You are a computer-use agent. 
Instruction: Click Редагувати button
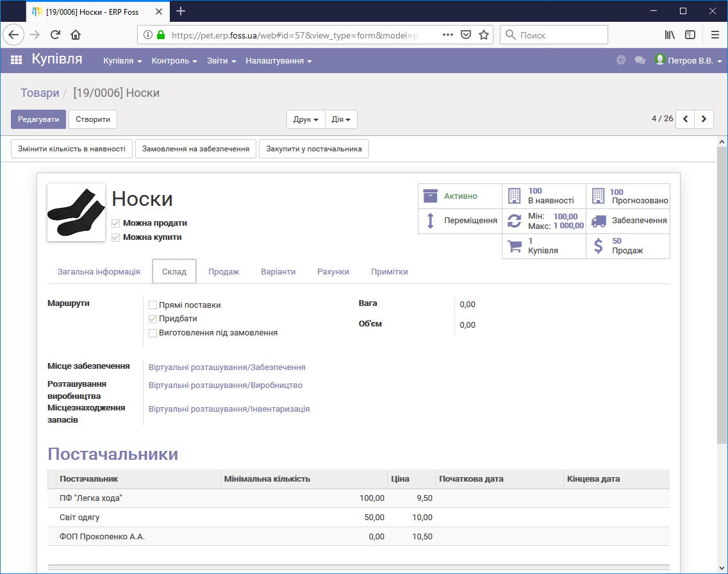(x=38, y=119)
